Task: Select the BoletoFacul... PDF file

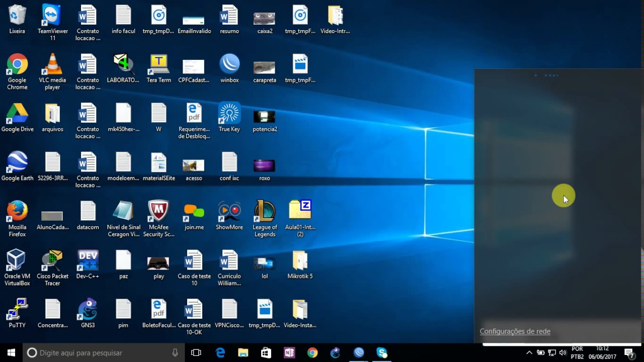Action: click(x=158, y=314)
